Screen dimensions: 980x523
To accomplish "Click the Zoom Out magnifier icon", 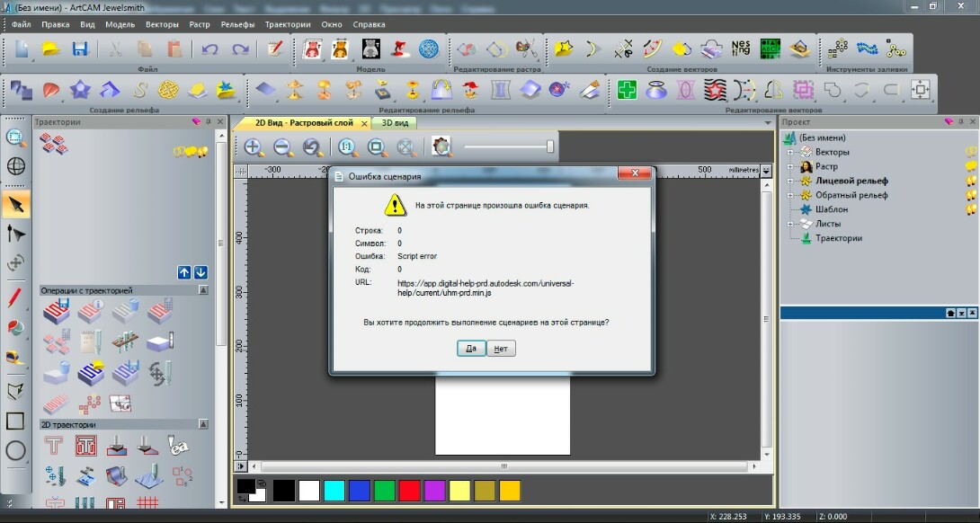I will click(x=283, y=146).
